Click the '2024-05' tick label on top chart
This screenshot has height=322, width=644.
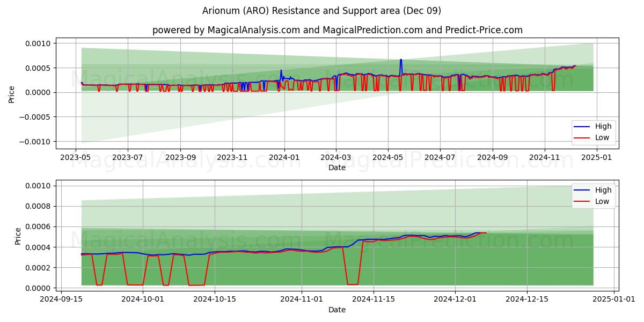coord(387,158)
